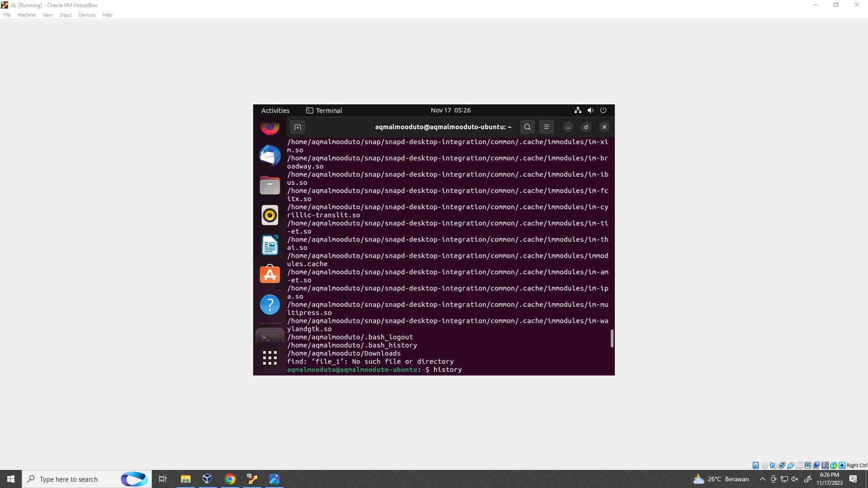Open the File menu in VirtualBox
Screen dimensions: 868x488
pos(7,15)
